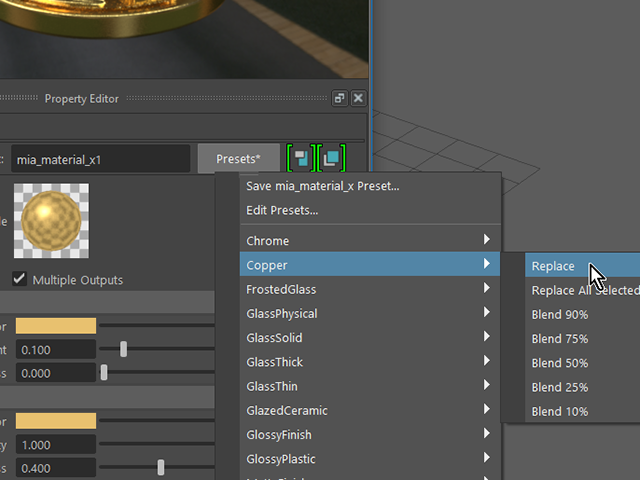Click the 1.000 numeric field
Screen dimensions: 640x480
(x=56, y=444)
